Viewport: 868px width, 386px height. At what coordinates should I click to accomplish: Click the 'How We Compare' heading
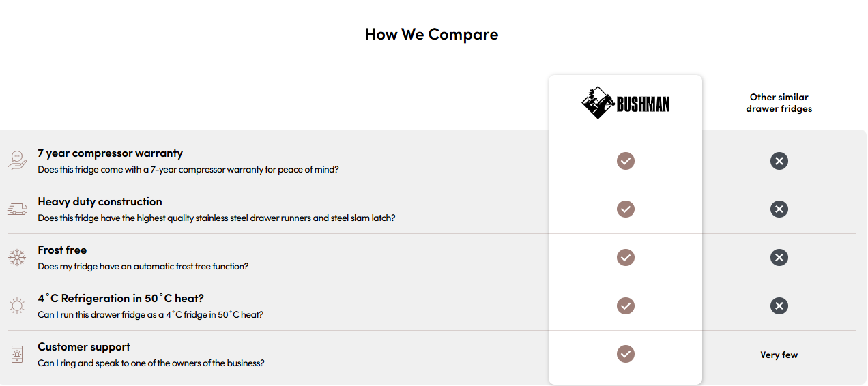432,34
